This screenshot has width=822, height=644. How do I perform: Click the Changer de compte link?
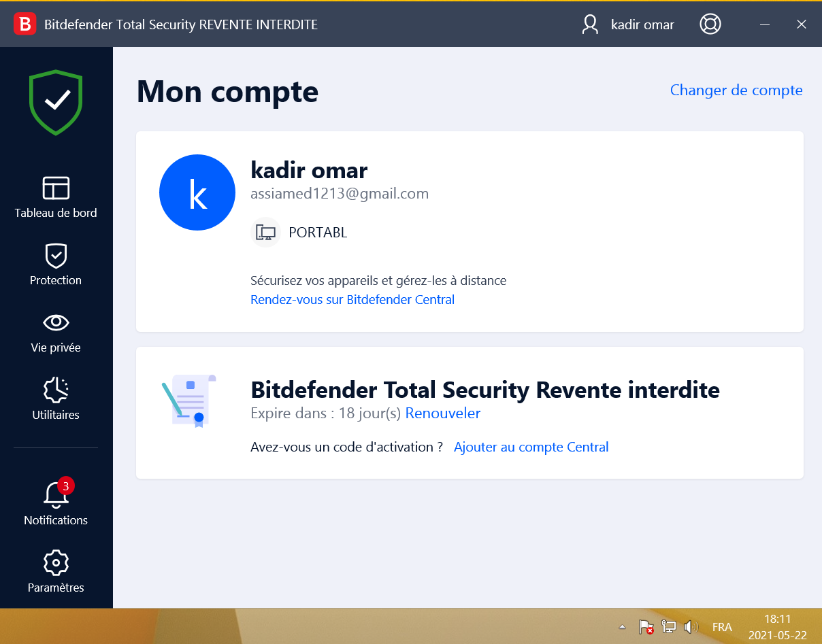(736, 90)
